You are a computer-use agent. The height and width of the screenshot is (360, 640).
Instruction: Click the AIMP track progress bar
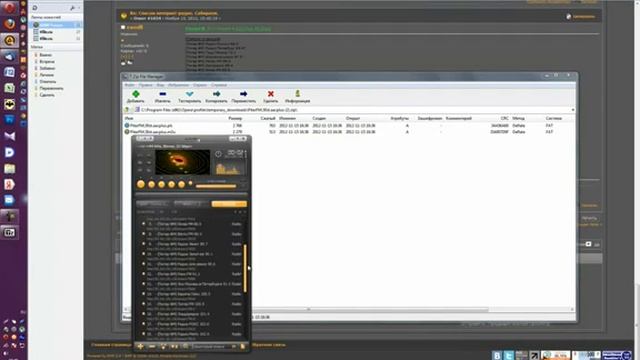tap(191, 195)
